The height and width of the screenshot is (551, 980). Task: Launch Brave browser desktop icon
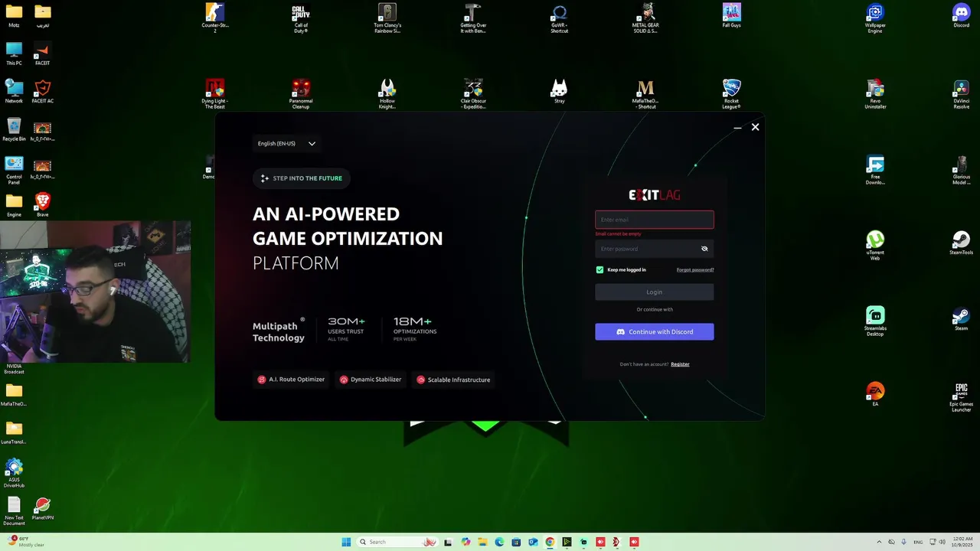[42, 204]
